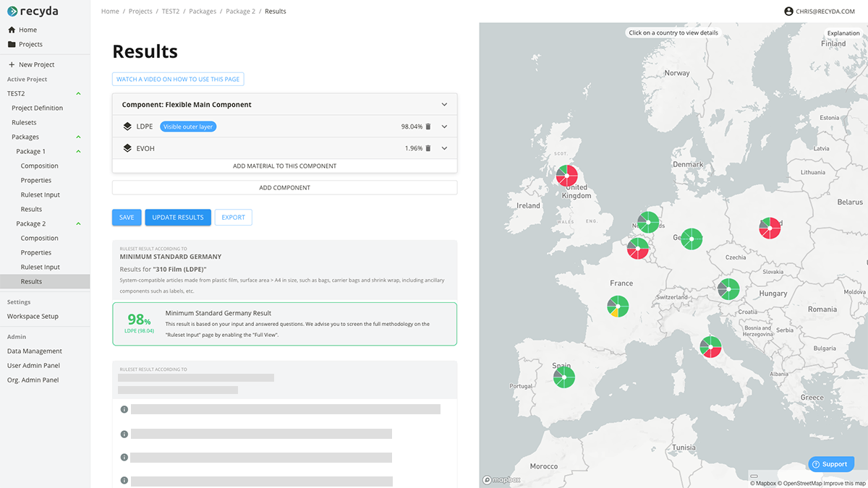
Task: Click the Austria pie marker on map
Action: pos(728,289)
